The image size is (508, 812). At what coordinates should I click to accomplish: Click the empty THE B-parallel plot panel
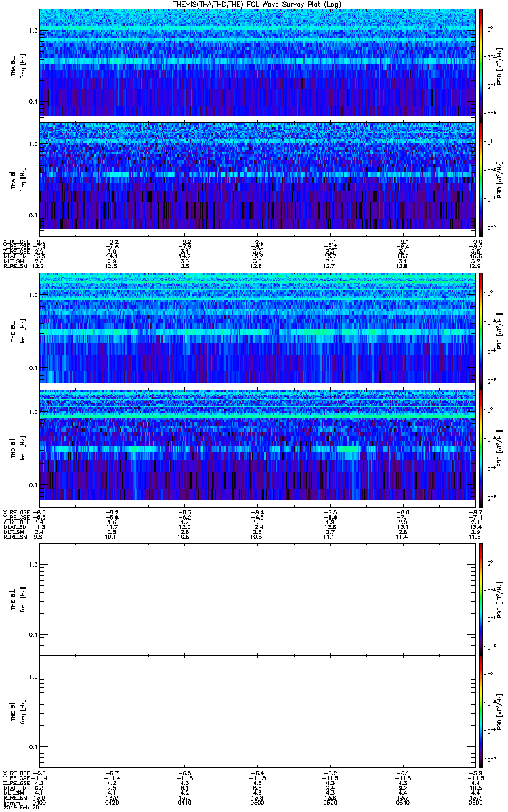257,711
